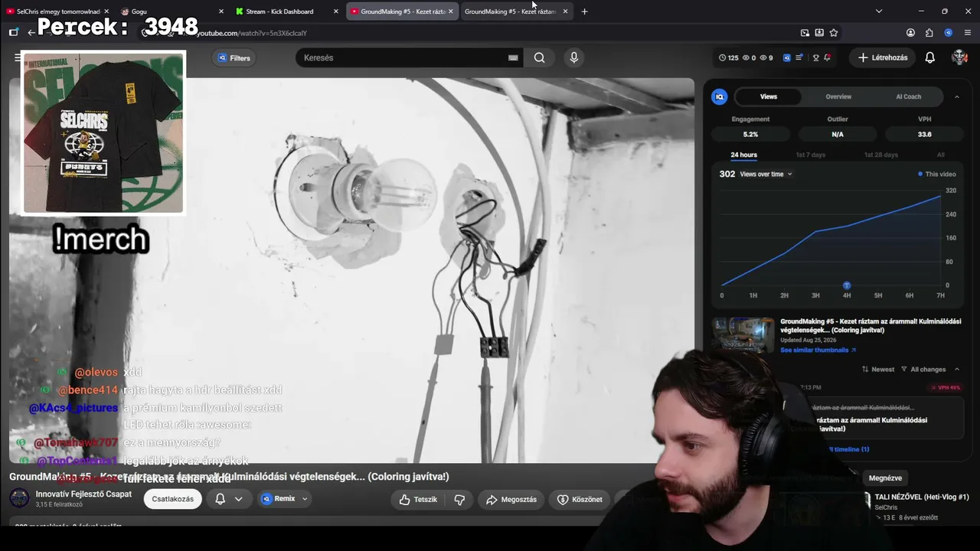The width and height of the screenshot is (980, 551).
Task: Click the IQ logo in analytics panel
Action: 720,96
